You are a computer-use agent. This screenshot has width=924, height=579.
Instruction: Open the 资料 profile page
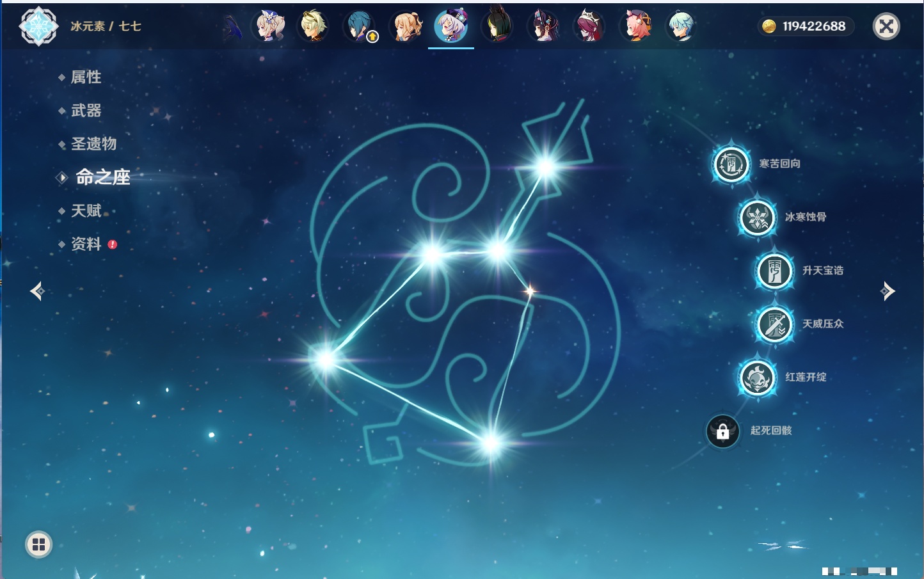click(x=86, y=244)
